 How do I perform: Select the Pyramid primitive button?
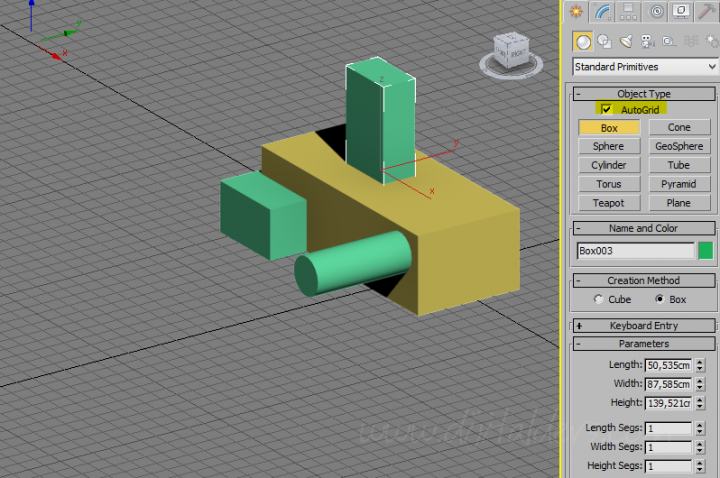click(x=679, y=184)
